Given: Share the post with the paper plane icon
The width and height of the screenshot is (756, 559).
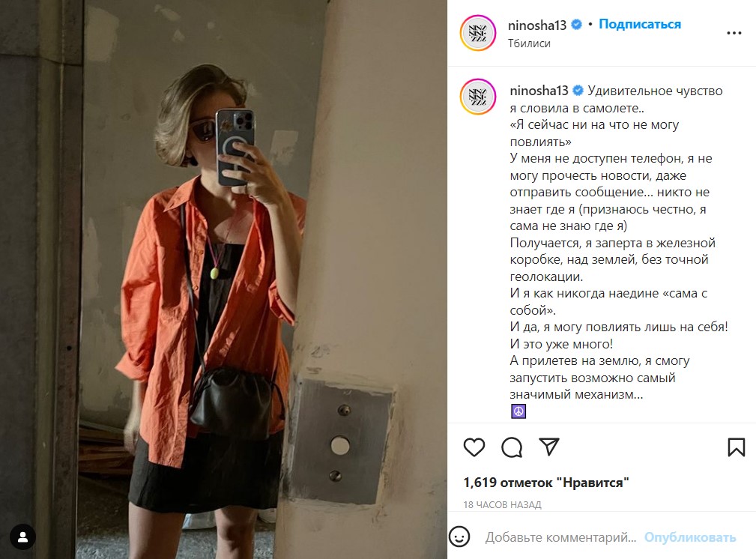Looking at the screenshot, I should (548, 447).
